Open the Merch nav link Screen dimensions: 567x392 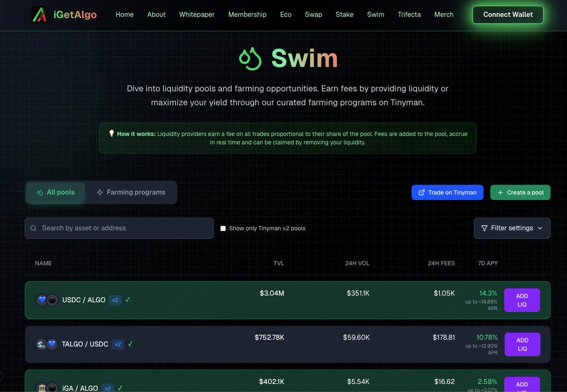[444, 15]
